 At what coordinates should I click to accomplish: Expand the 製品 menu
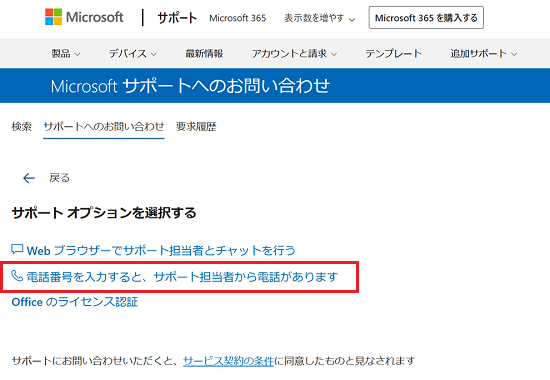pyautogui.click(x=66, y=54)
